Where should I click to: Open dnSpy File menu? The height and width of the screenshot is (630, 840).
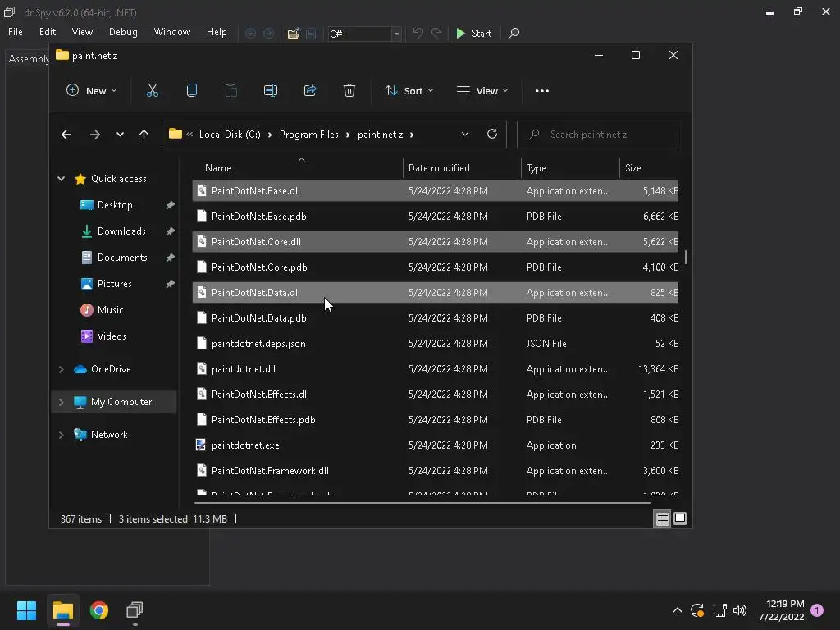pyautogui.click(x=16, y=32)
